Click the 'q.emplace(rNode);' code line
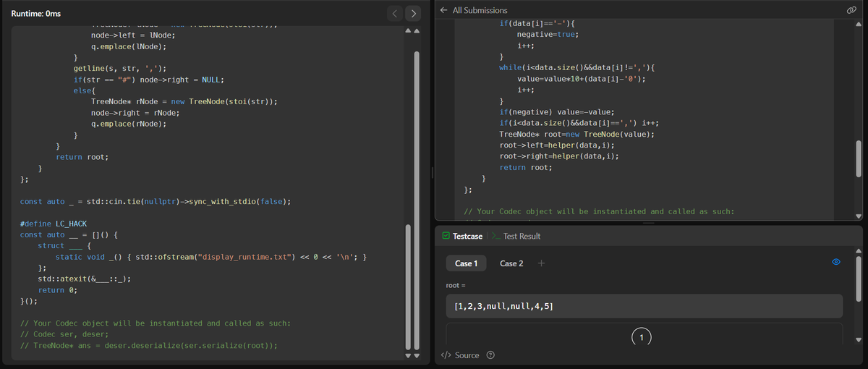The width and height of the screenshot is (868, 369). click(129, 124)
